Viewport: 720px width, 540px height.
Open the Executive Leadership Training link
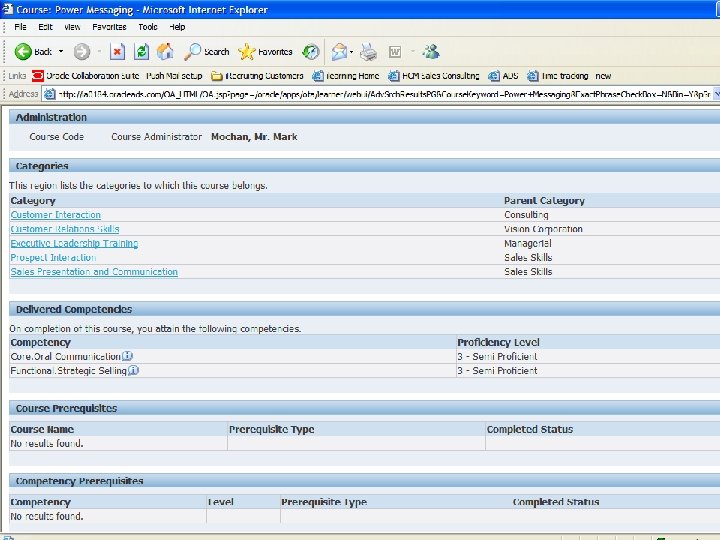tap(74, 243)
